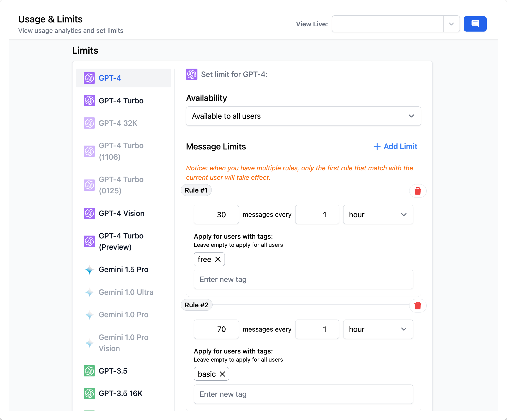
Task: Click the Set limit for GPT-4 header icon
Action: click(x=192, y=74)
